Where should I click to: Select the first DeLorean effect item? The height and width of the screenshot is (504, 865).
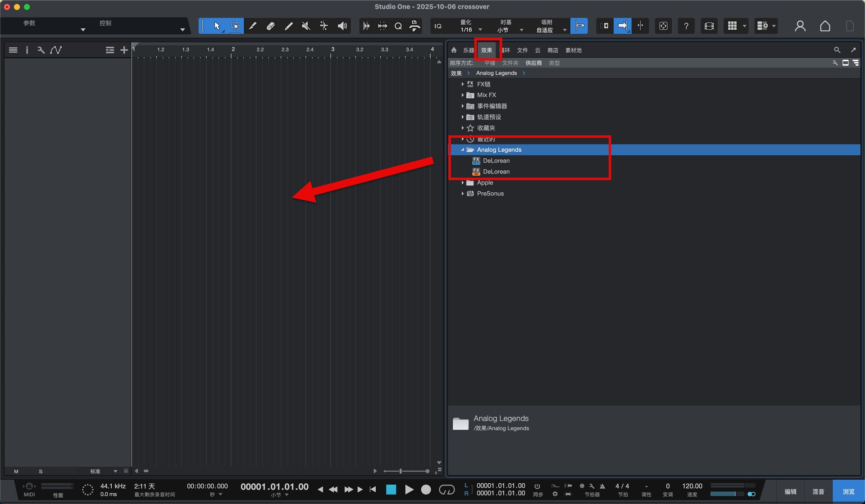[x=496, y=161]
